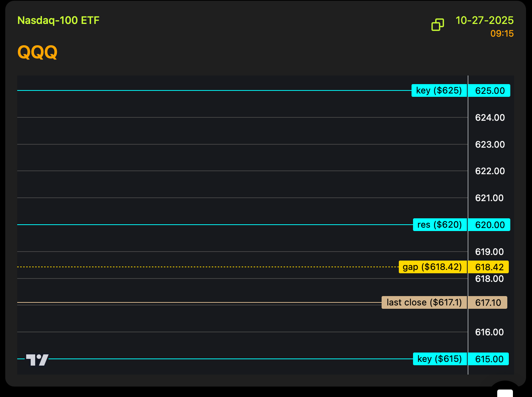
Task: Click the white button at bottom-right corner
Action: tap(505, 392)
